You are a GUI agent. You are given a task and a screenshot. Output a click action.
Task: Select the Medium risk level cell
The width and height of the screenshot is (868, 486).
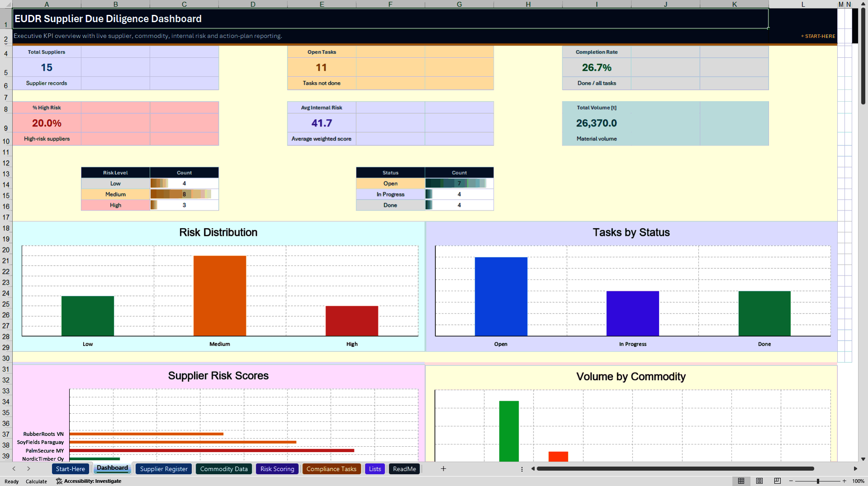point(115,194)
